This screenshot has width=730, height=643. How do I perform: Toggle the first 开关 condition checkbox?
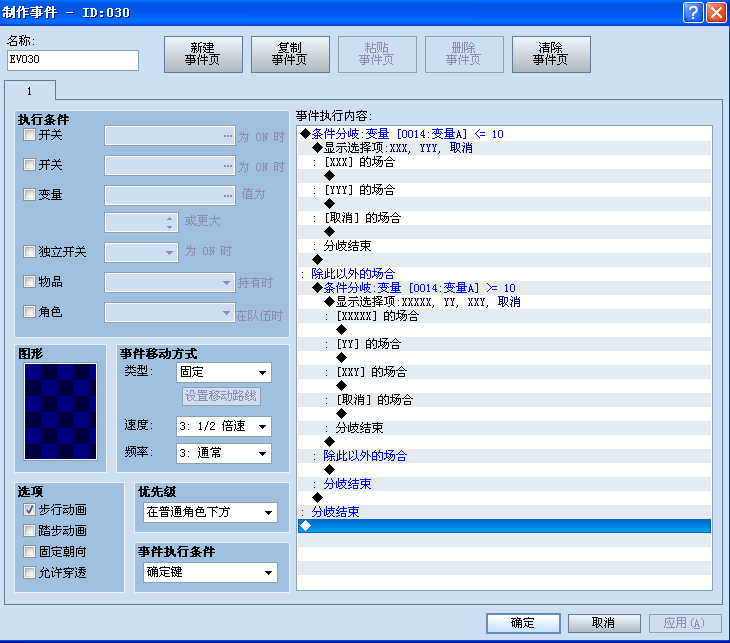pyautogui.click(x=29, y=135)
